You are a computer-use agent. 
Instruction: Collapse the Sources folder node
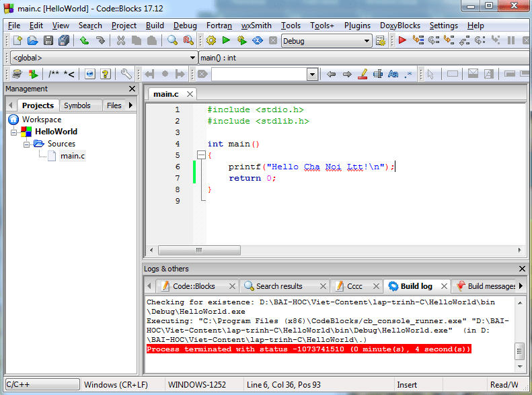[26, 144]
